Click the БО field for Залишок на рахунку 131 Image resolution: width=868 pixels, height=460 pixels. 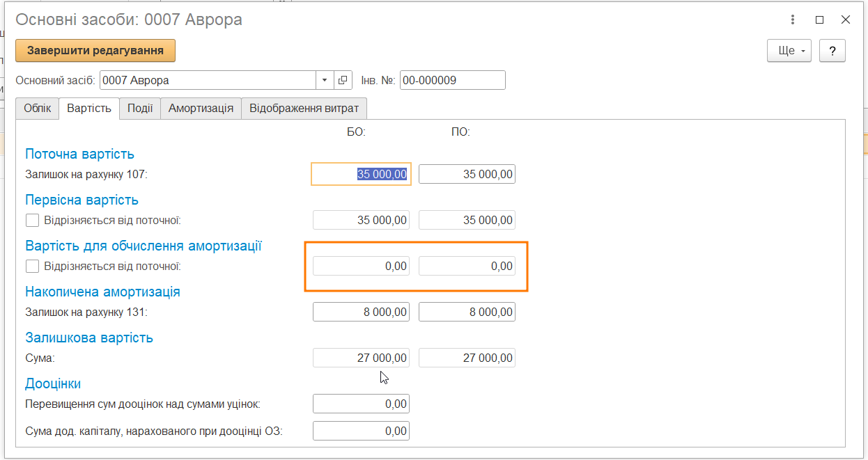(x=361, y=312)
